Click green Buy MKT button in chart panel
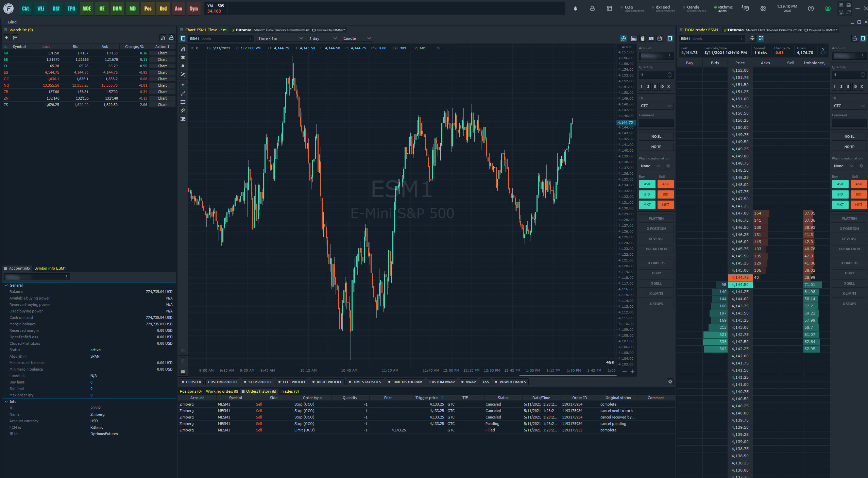 [647, 205]
